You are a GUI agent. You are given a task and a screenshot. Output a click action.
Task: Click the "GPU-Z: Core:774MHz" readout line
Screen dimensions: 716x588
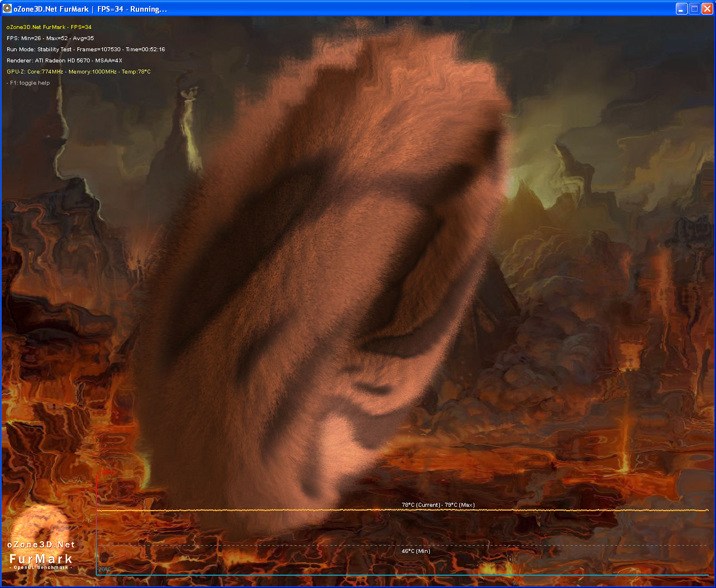[79, 72]
